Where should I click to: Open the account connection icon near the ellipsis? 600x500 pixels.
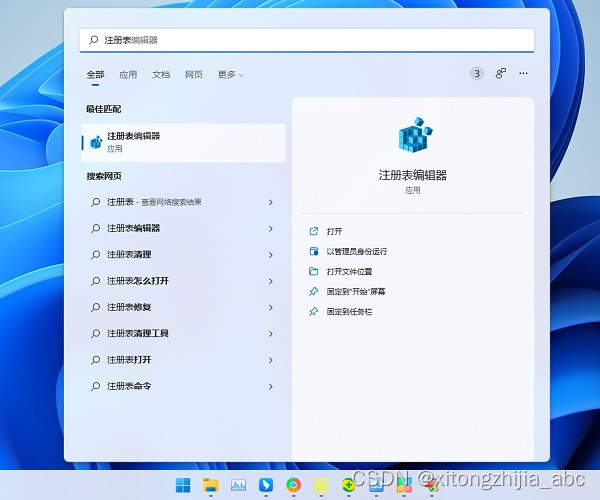(501, 73)
